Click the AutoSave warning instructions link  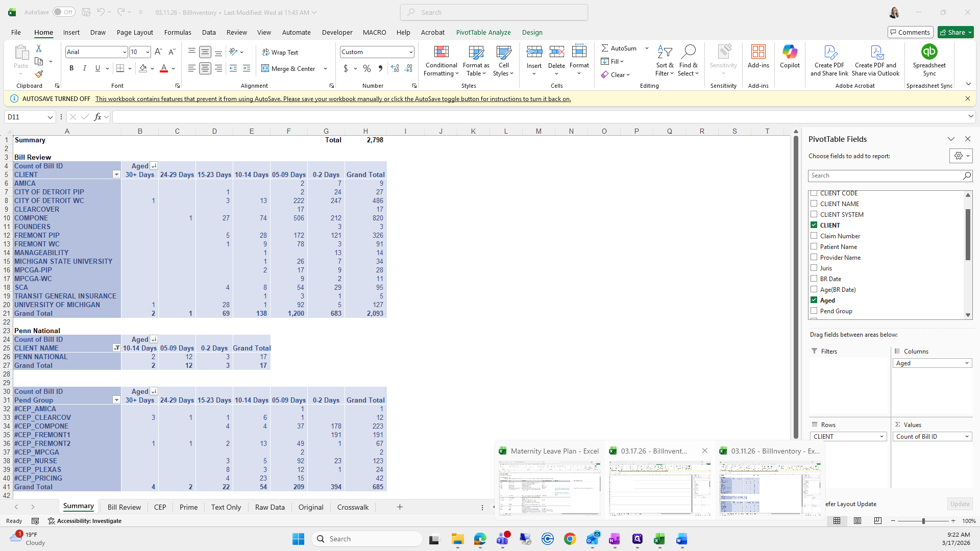(x=333, y=99)
